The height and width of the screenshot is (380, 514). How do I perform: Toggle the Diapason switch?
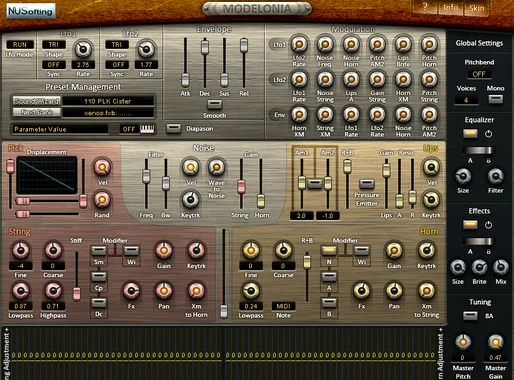pyautogui.click(x=173, y=128)
